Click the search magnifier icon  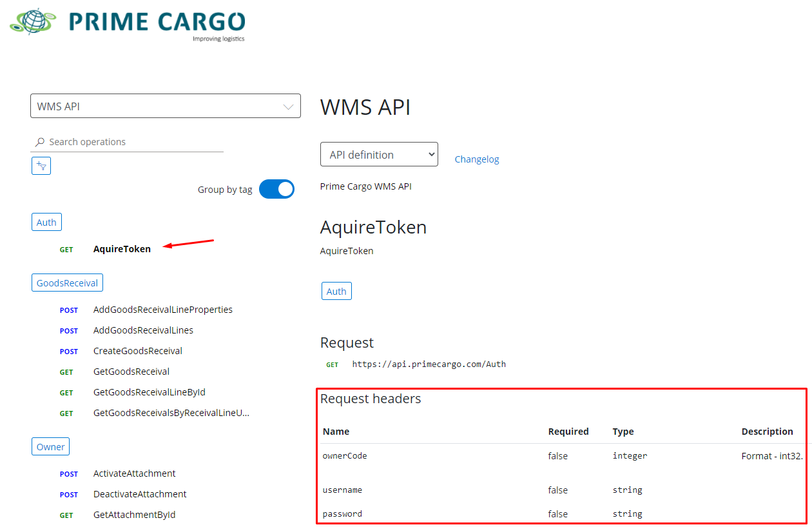tap(40, 142)
